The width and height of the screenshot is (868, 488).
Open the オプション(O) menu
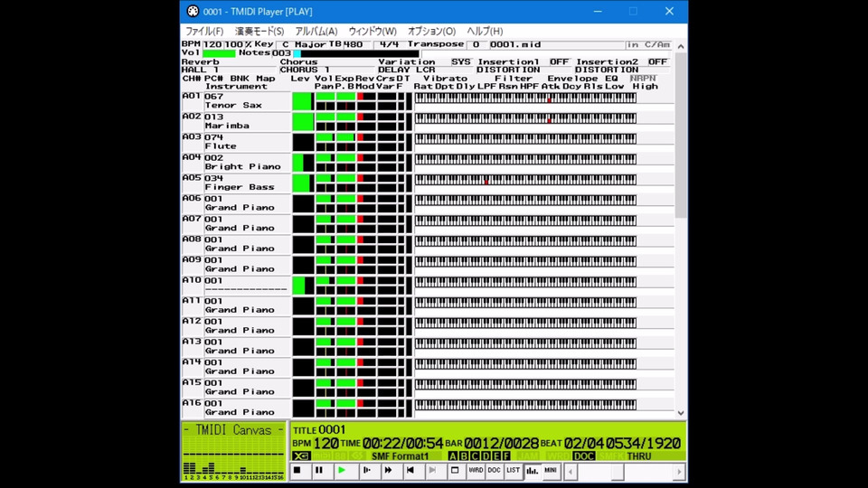coord(432,31)
